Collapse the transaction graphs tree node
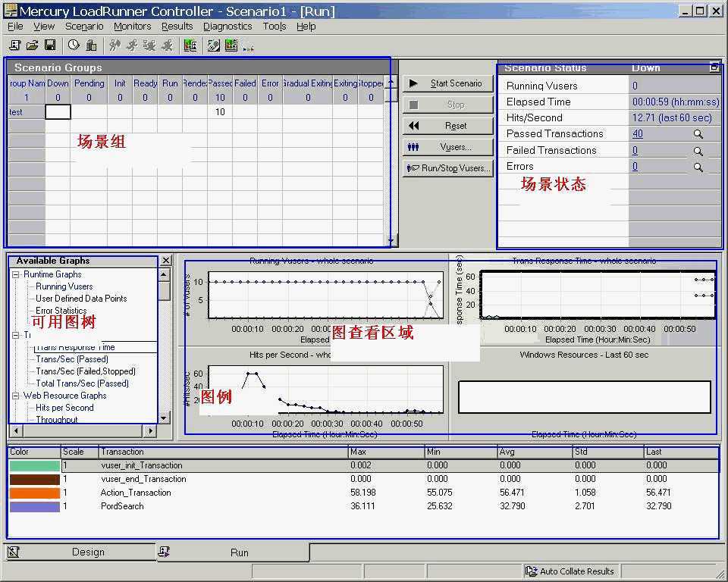This screenshot has width=728, height=582. pos(15,335)
